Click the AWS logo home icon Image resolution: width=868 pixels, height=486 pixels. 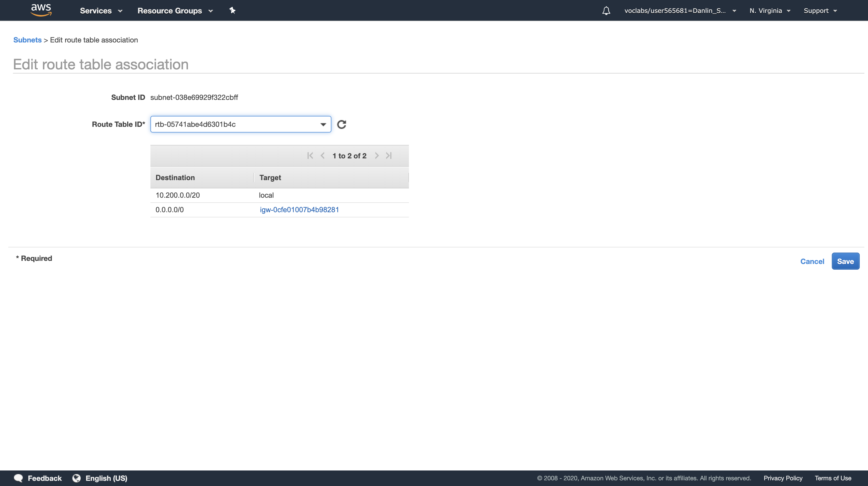[41, 10]
